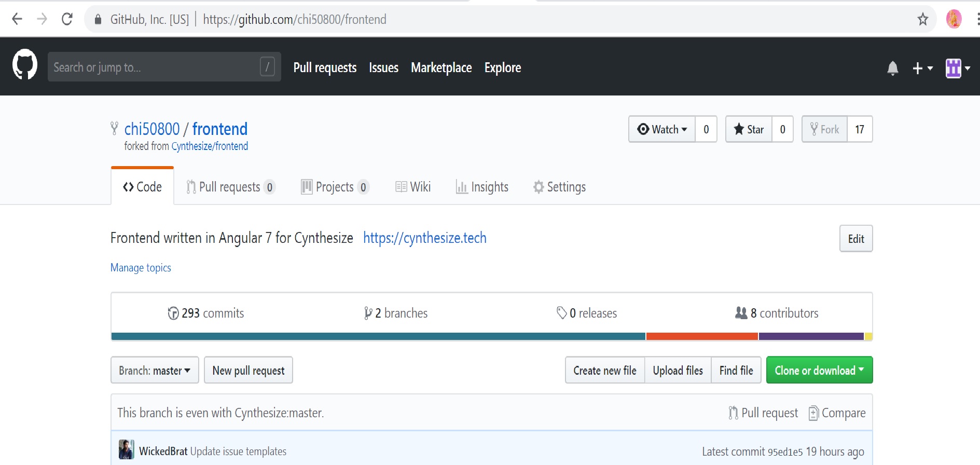View site info via padlock icon
Image resolution: width=980 pixels, height=465 pixels.
pos(98,20)
